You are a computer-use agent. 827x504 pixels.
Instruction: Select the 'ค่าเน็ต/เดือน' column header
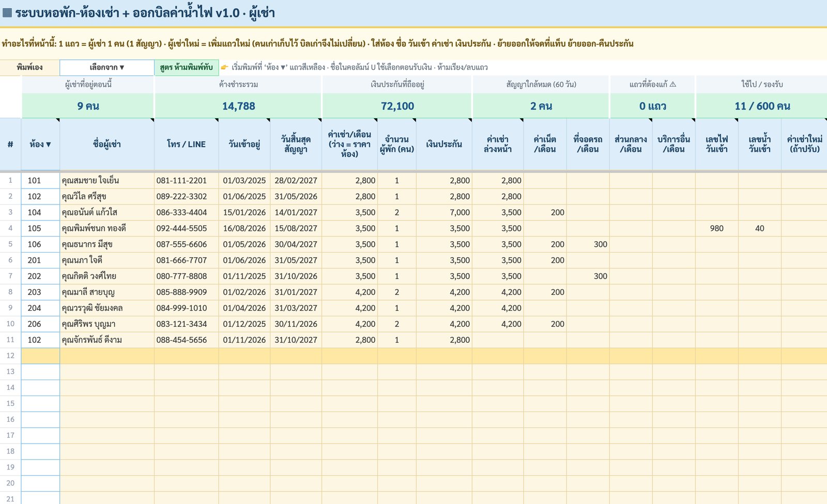pos(545,144)
